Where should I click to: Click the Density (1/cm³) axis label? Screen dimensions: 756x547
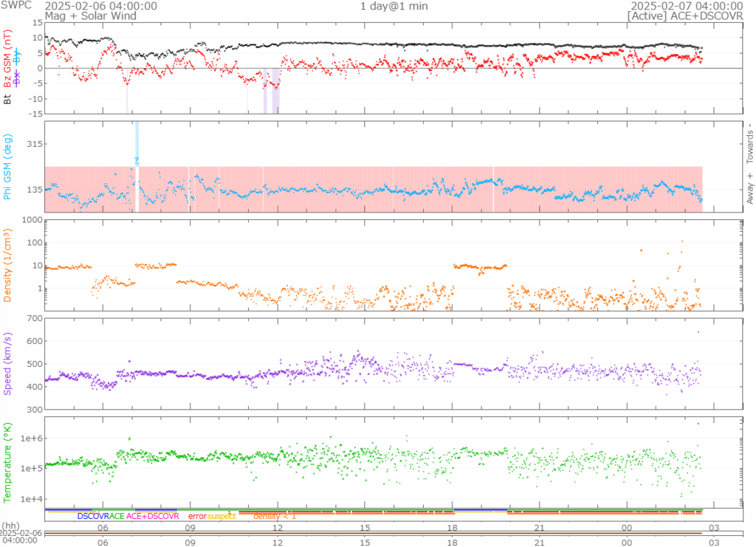(7, 266)
